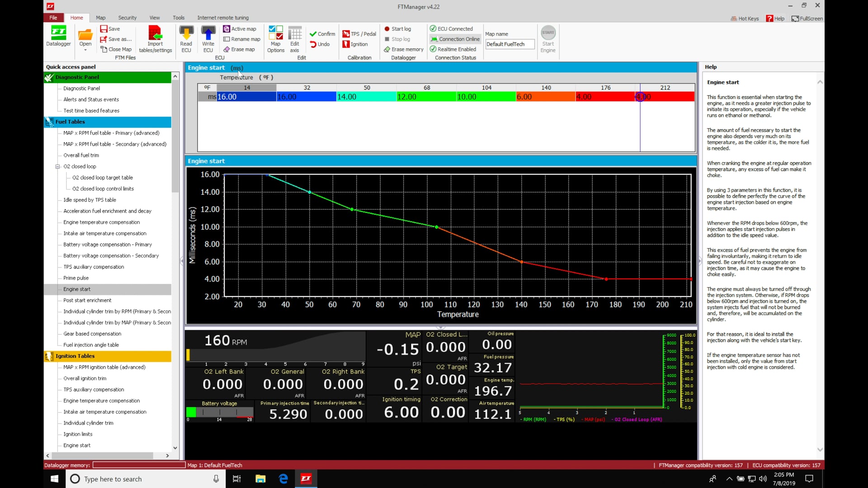Open the Tools menu

178,18
